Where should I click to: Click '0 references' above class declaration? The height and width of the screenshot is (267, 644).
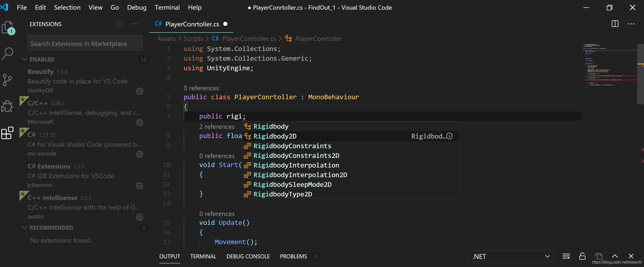[201, 88]
